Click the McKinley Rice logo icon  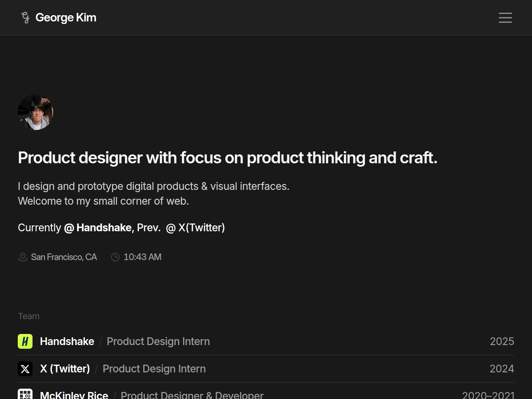click(x=25, y=394)
